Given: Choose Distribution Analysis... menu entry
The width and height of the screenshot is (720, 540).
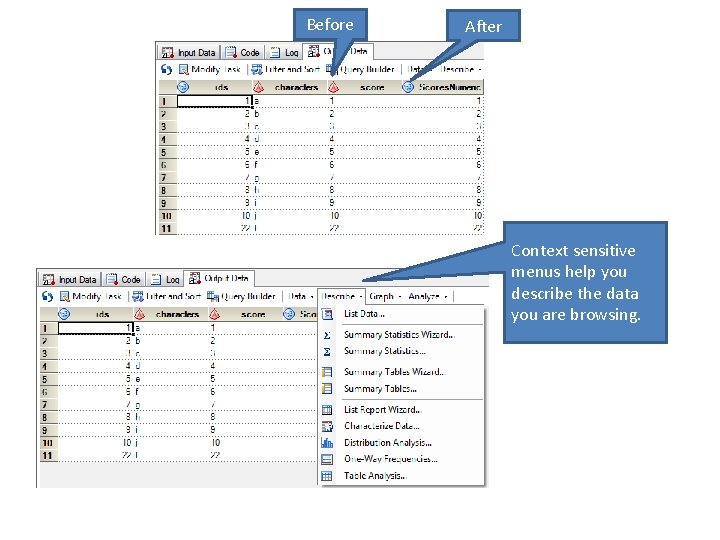Looking at the screenshot, I should point(401,443).
